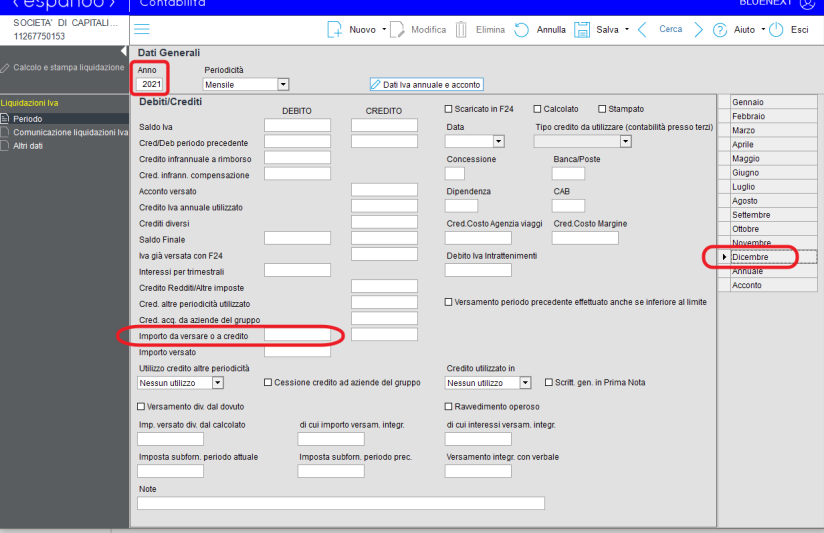Image resolution: width=824 pixels, height=533 pixels.
Task: Click Cred.Costo Agenzia viaggi field
Action: [x=478, y=238]
